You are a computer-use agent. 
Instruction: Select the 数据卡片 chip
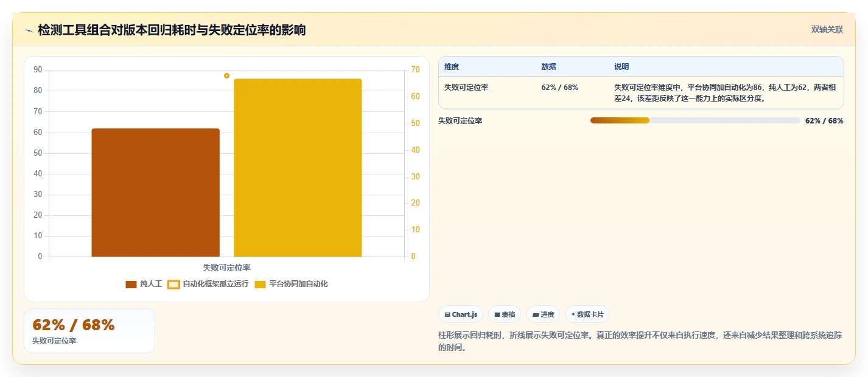(587, 314)
